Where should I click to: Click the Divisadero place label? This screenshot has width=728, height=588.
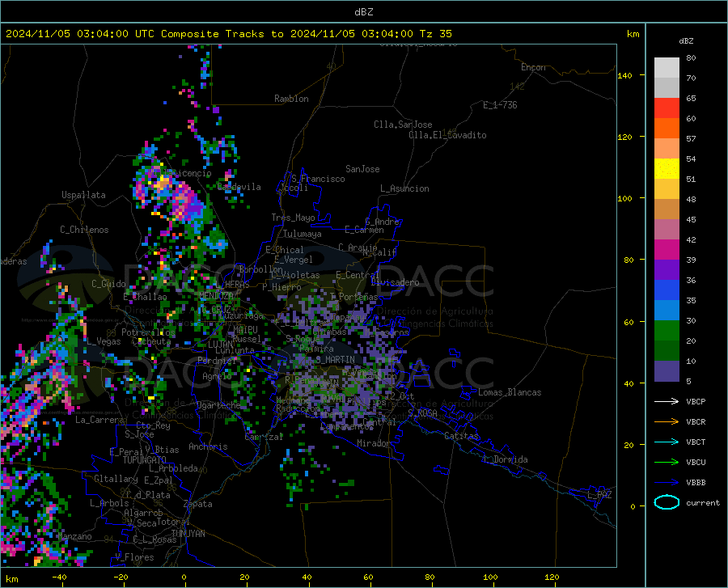395,282
